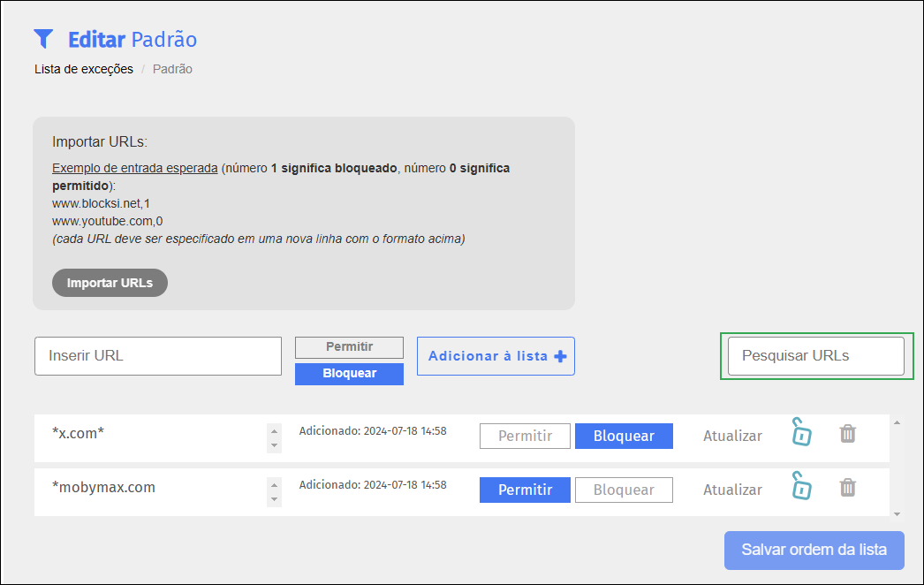924x585 pixels.
Task: Click the filter funnel icon beside Editar Padrão
Action: click(43, 39)
